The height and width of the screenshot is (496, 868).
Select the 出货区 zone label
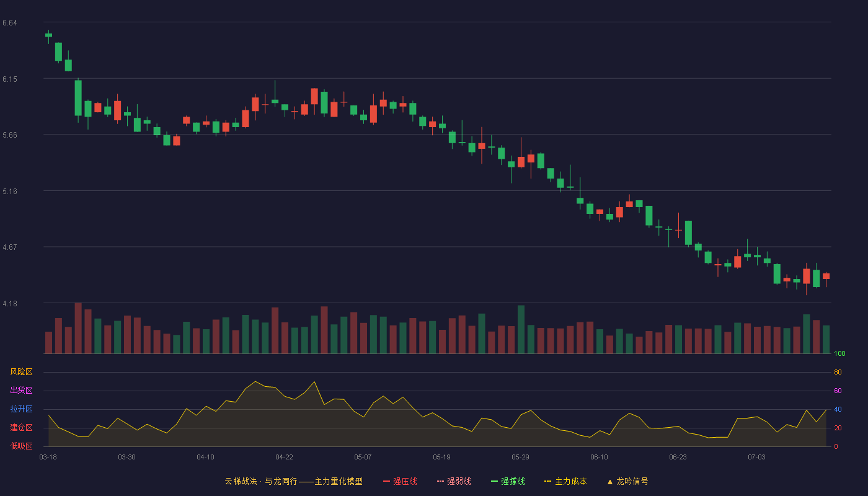coord(21,391)
